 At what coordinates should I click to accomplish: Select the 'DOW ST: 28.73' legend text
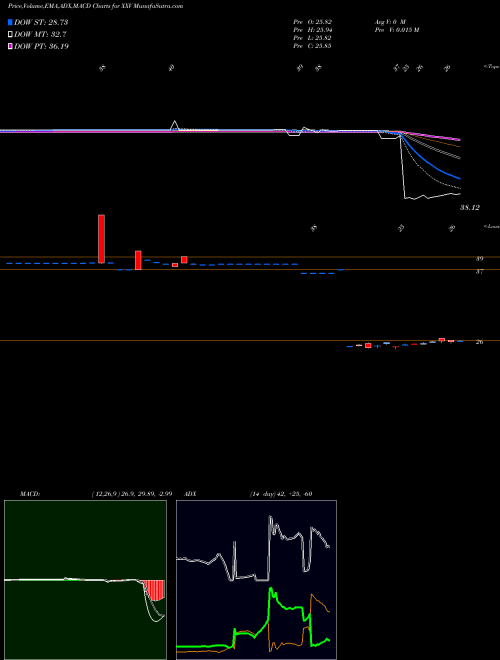coord(41,22)
